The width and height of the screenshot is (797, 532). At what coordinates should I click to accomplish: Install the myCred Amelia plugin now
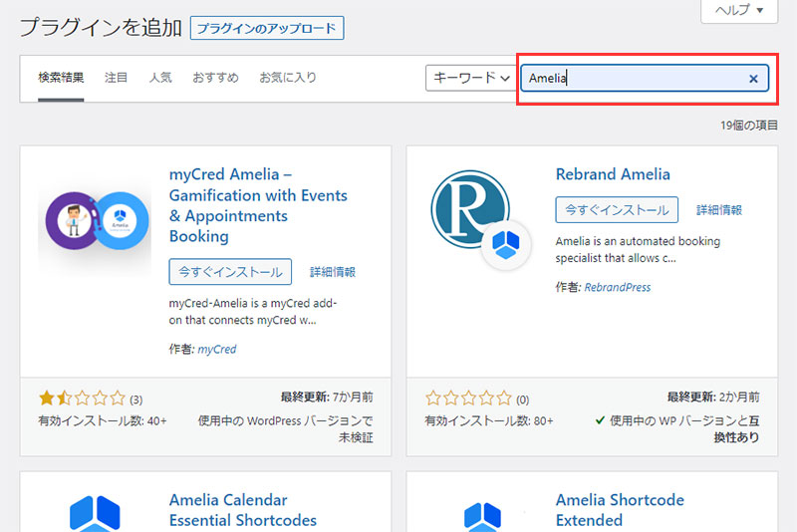[230, 272]
